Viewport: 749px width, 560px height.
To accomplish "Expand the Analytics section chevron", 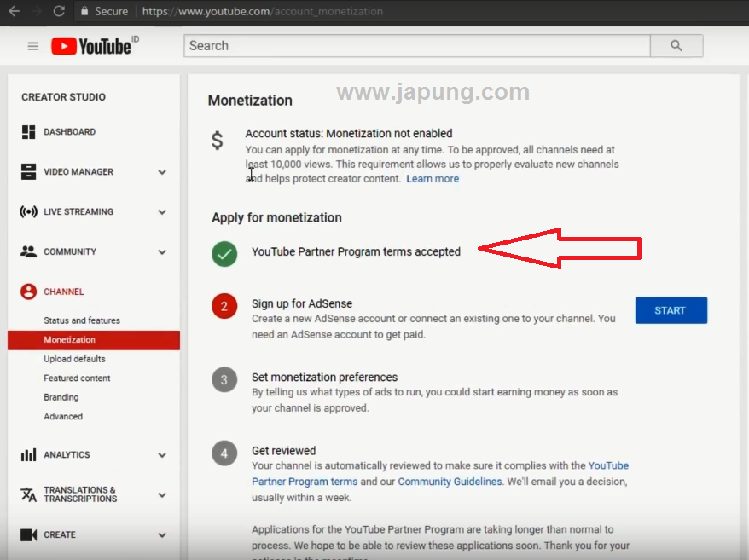I will (x=162, y=455).
